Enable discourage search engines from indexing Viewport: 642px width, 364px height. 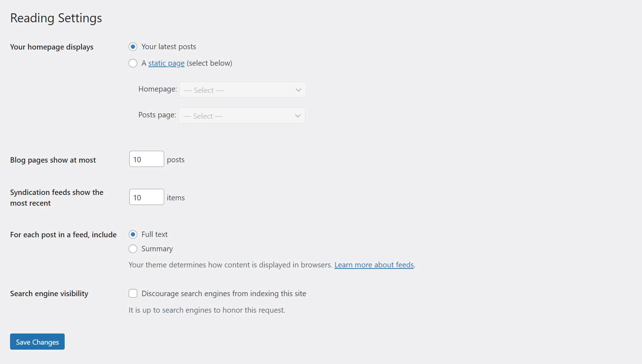tap(133, 293)
